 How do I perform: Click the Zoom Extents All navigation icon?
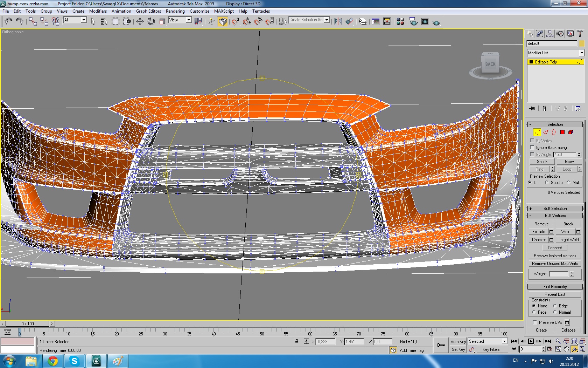tap(582, 341)
